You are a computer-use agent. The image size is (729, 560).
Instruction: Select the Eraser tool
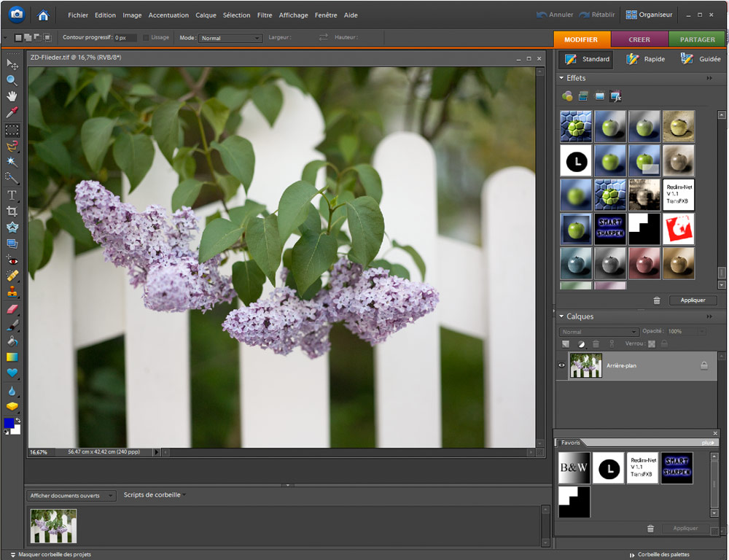[x=12, y=309]
